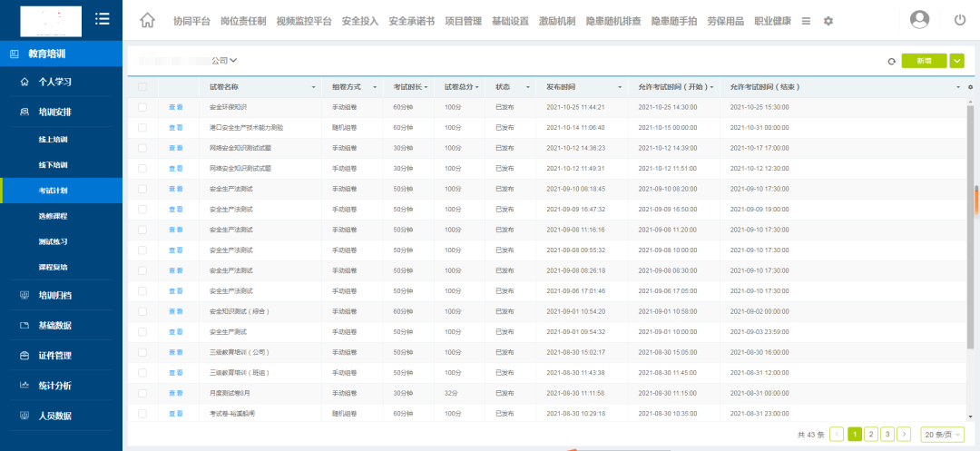
Task: Click the table column settings gear icon
Action: coord(970,87)
